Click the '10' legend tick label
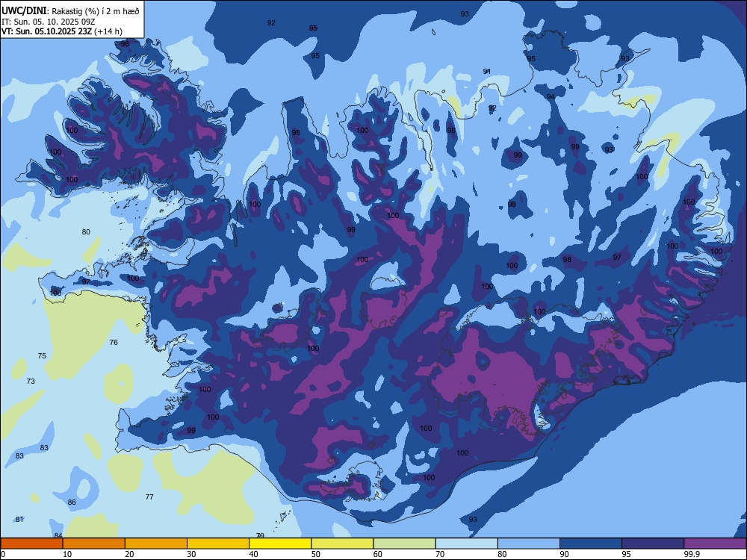The width and height of the screenshot is (747, 560). (x=67, y=554)
